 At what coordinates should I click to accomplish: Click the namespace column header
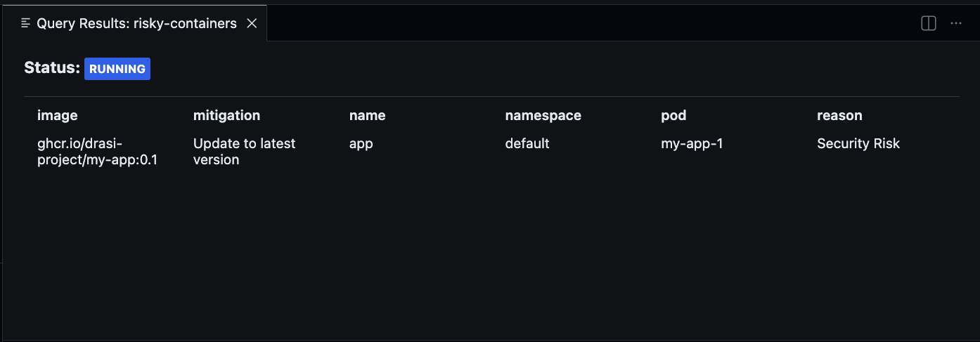tap(543, 115)
